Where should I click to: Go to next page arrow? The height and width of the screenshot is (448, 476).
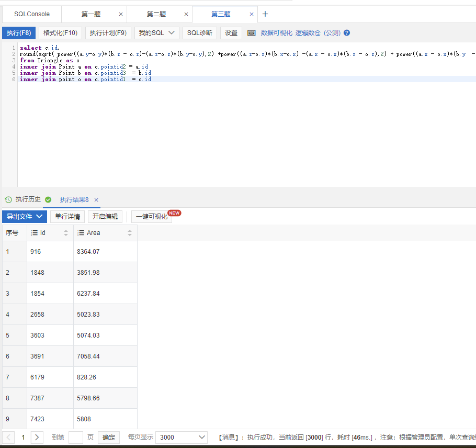[37, 438]
